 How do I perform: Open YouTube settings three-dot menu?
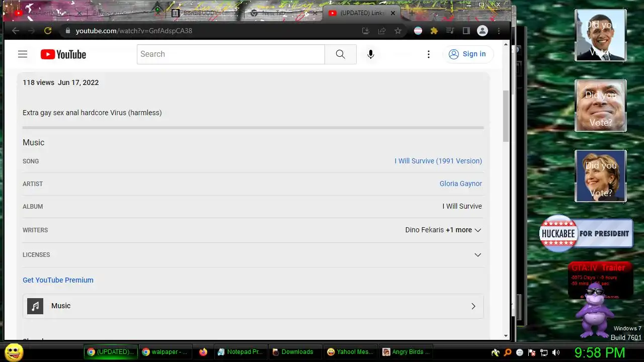(429, 54)
